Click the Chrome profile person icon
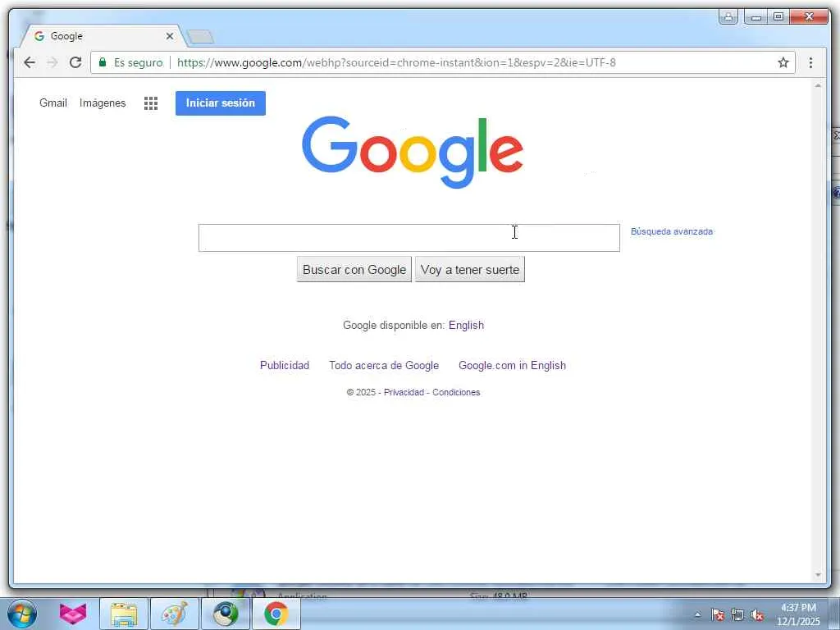 click(x=728, y=16)
